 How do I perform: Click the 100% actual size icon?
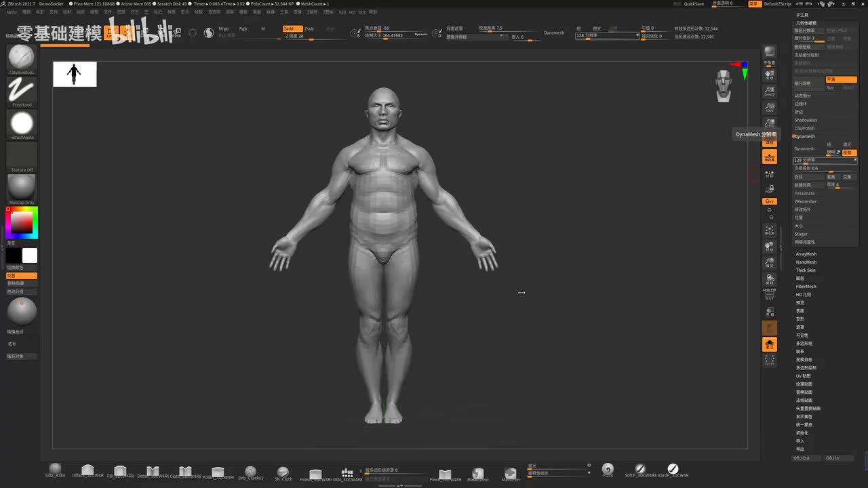click(770, 107)
